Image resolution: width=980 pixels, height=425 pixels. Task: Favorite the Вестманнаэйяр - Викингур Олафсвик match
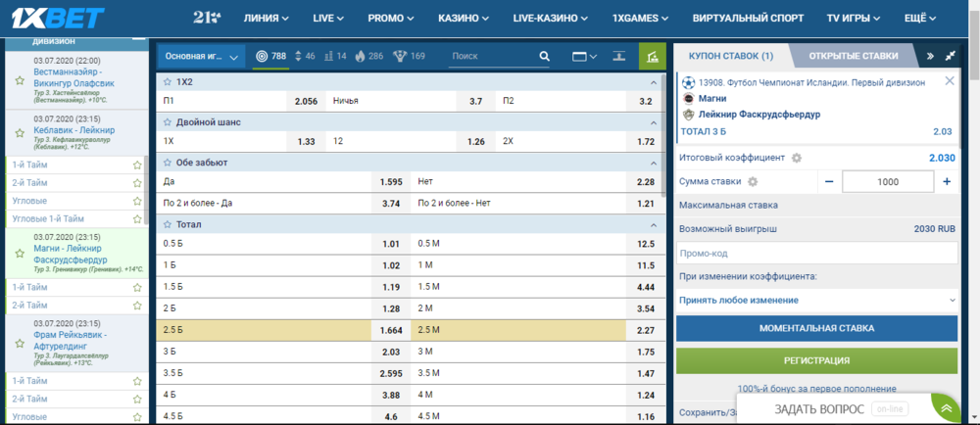click(x=20, y=80)
